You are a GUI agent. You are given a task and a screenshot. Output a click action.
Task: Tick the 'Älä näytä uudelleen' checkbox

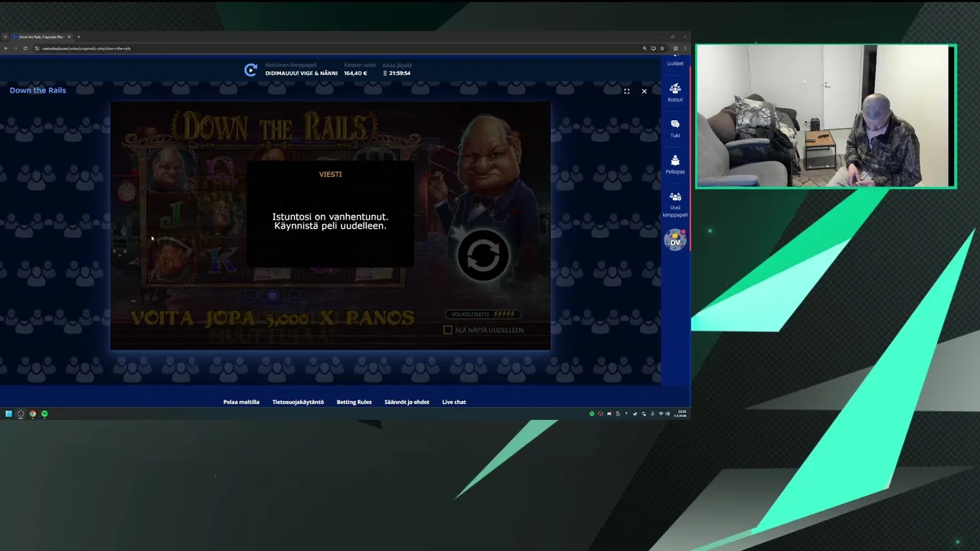click(448, 330)
